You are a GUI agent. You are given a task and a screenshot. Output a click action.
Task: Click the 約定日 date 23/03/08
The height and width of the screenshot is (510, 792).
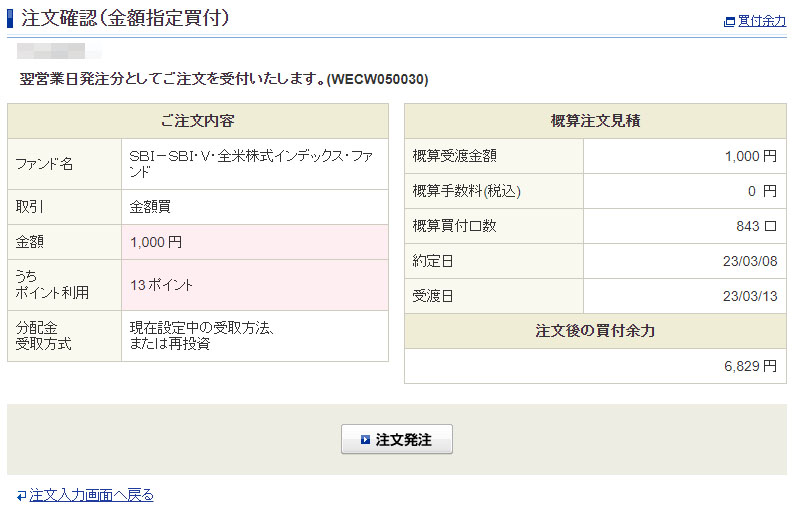point(751,261)
